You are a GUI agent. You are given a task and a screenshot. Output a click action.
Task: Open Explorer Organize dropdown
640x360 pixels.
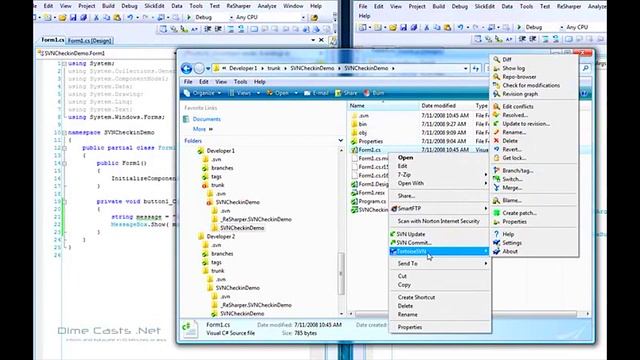pyautogui.click(x=203, y=93)
